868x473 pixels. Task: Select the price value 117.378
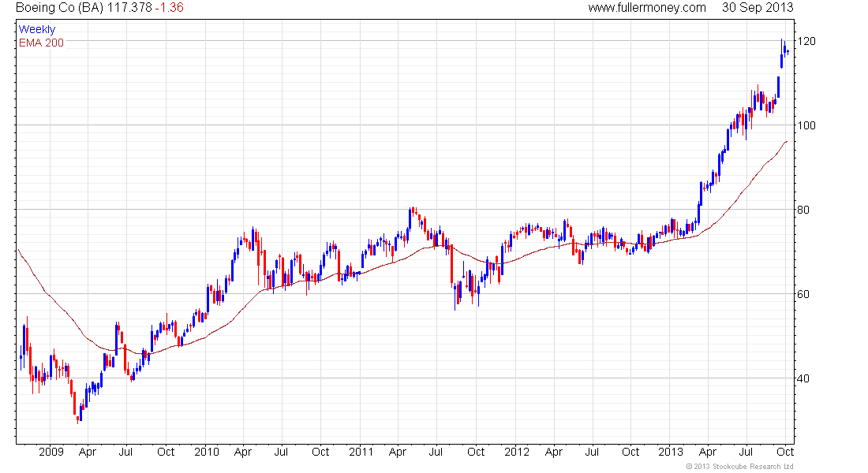tap(129, 8)
